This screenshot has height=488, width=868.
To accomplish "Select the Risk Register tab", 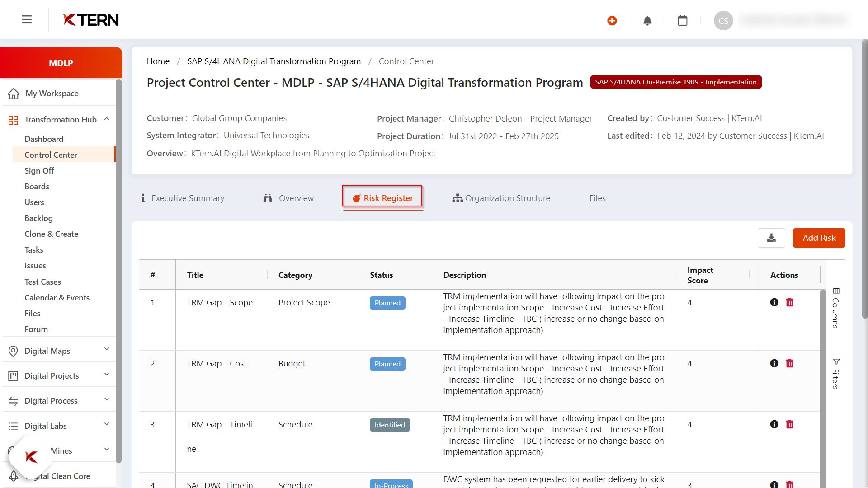I will coord(382,198).
